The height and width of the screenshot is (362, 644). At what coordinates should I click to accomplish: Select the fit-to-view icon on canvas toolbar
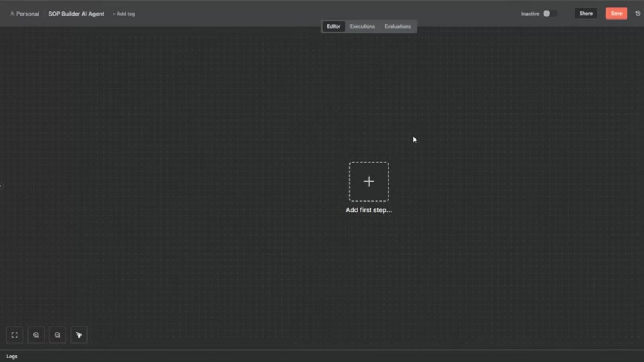coord(14,335)
